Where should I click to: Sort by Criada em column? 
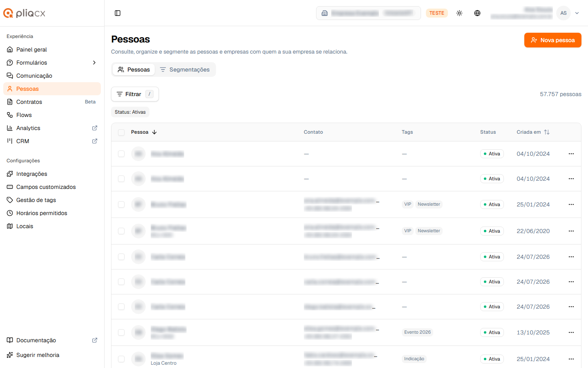point(533,132)
